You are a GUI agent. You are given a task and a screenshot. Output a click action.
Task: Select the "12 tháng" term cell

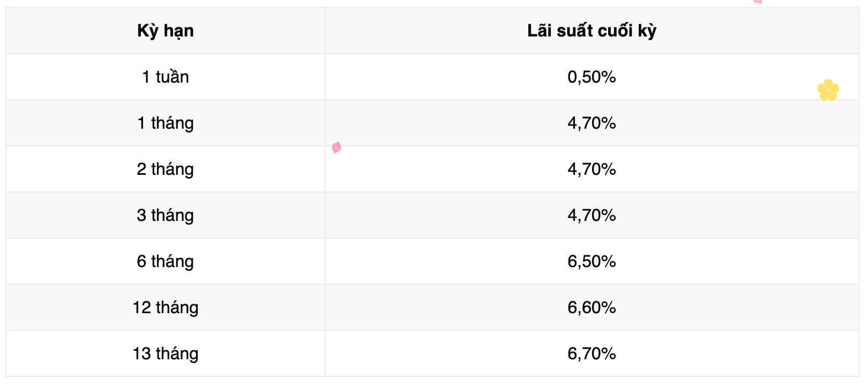(x=165, y=308)
